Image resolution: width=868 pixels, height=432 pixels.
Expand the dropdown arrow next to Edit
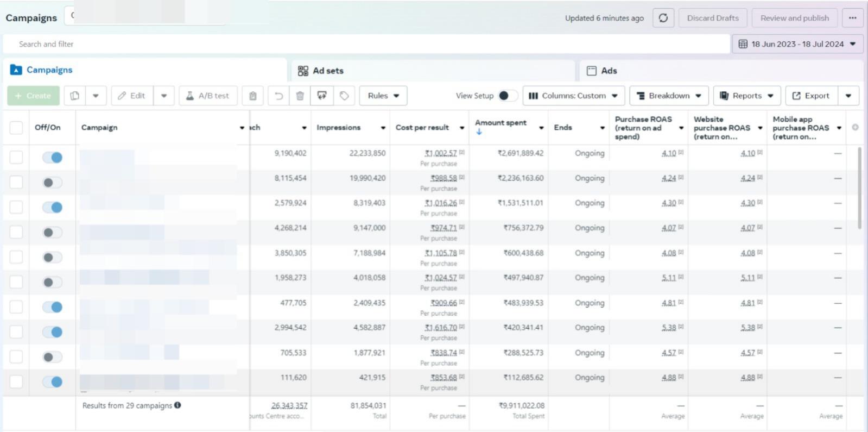163,96
